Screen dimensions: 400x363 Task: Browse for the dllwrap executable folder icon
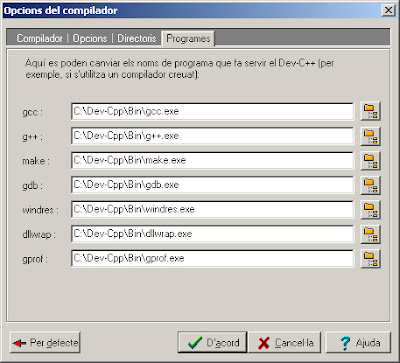[370, 234]
